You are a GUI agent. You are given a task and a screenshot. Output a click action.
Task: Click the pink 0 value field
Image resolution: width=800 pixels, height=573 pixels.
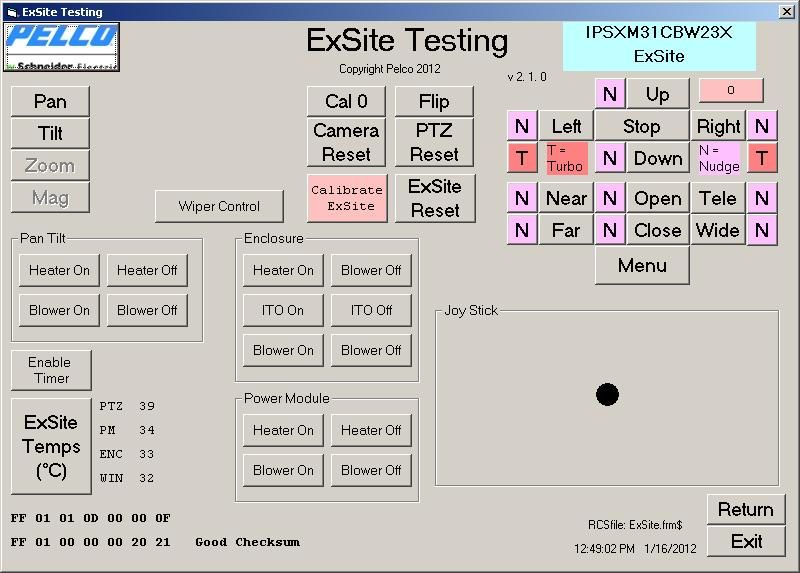pyautogui.click(x=731, y=90)
